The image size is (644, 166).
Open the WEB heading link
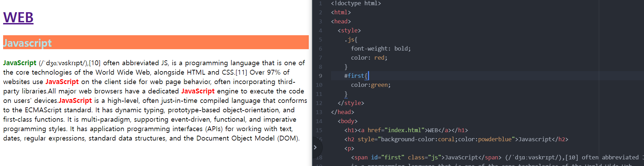tap(18, 17)
